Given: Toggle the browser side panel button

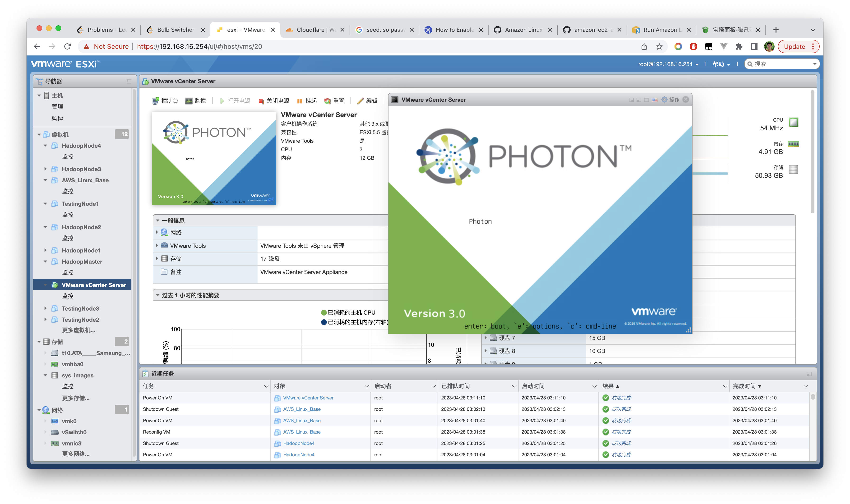Looking at the screenshot, I should tap(754, 46).
